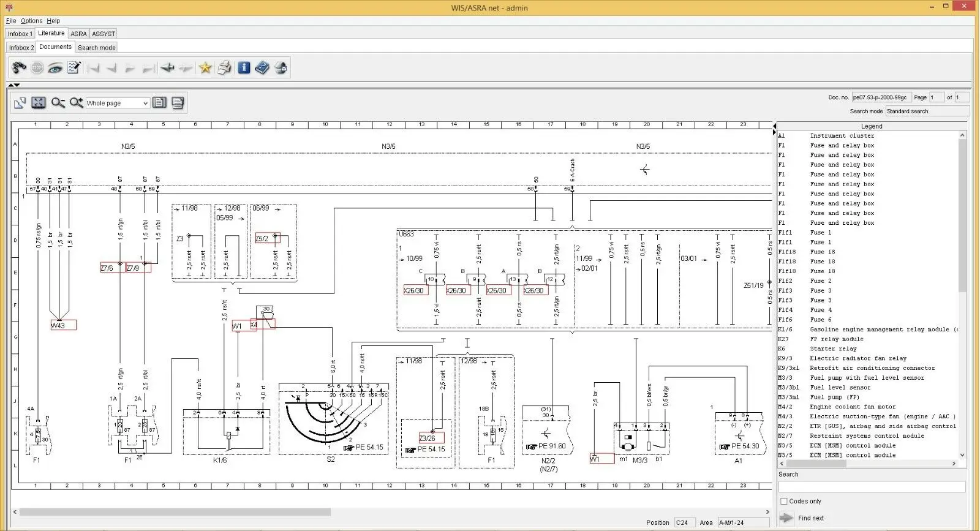Click the Z7/9 component link in diagram
This screenshot has height=531, width=980.
tap(138, 268)
